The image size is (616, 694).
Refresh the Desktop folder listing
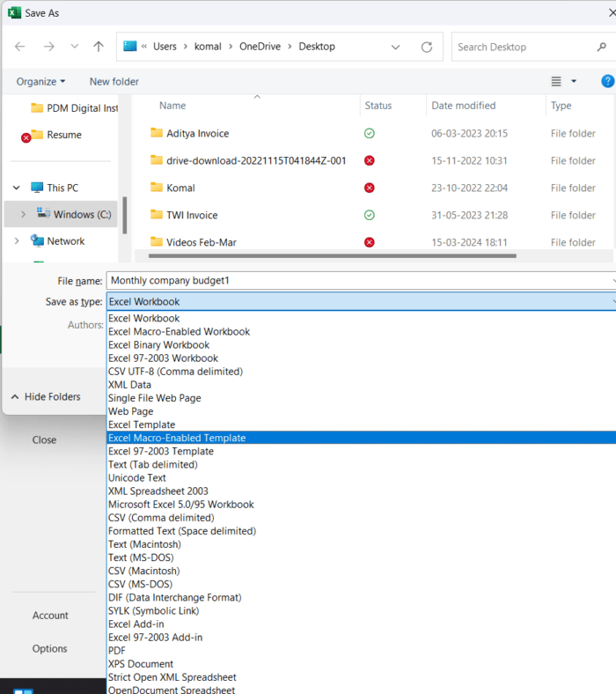pyautogui.click(x=427, y=47)
